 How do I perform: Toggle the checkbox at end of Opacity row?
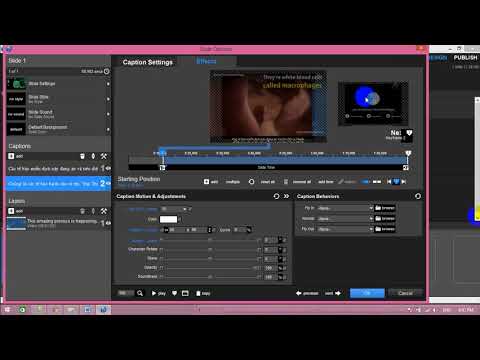coord(284,268)
